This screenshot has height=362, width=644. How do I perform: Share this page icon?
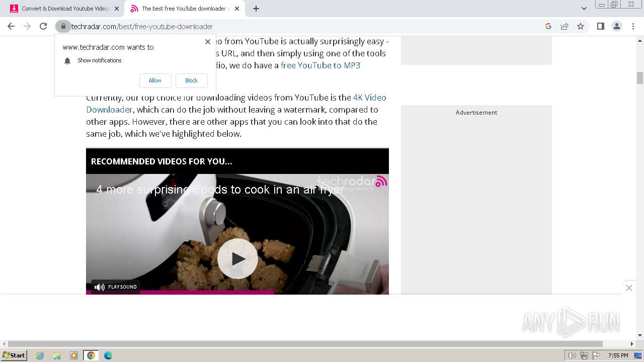pos(565,26)
